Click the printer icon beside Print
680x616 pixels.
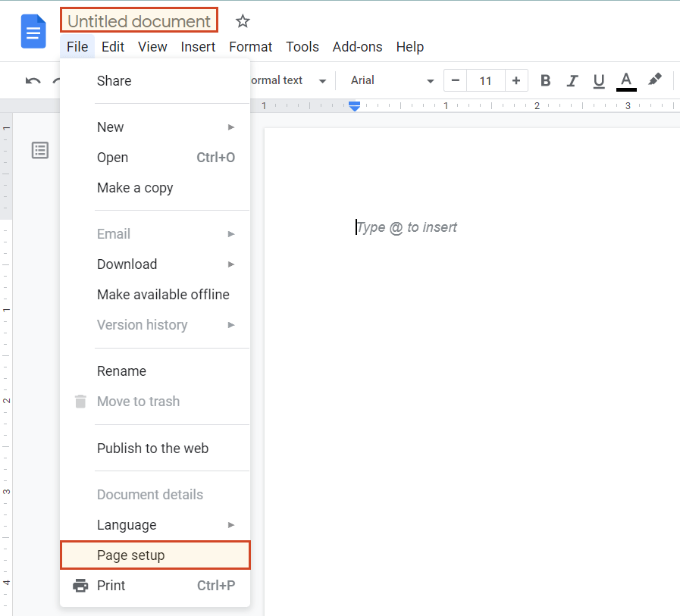[80, 585]
